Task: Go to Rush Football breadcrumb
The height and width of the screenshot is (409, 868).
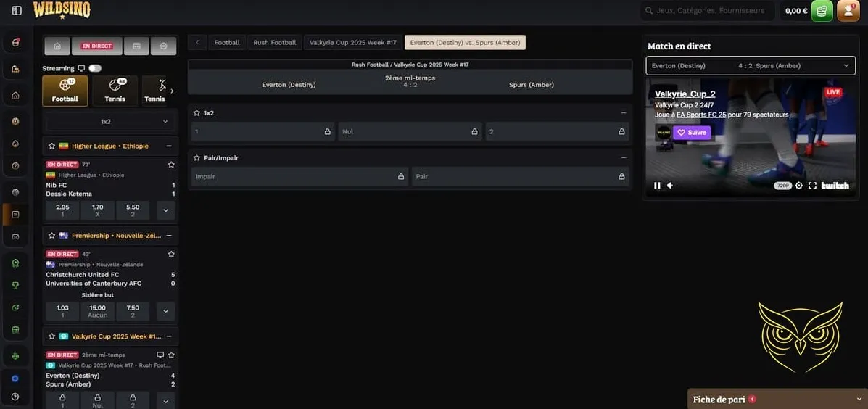Action: 275,42
